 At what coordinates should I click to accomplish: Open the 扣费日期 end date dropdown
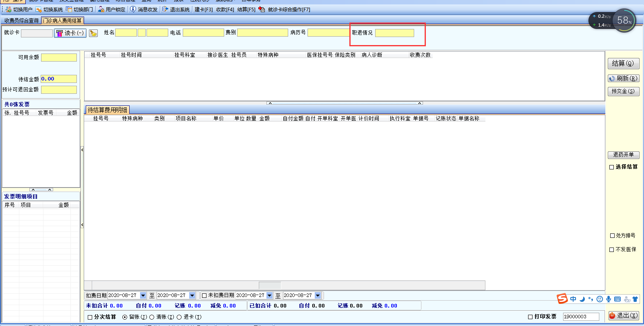click(x=192, y=295)
